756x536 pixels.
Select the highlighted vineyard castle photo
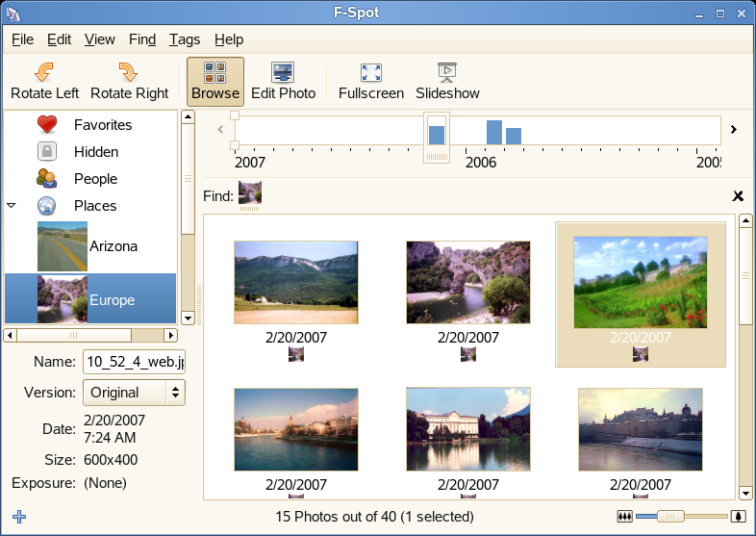[x=641, y=282]
